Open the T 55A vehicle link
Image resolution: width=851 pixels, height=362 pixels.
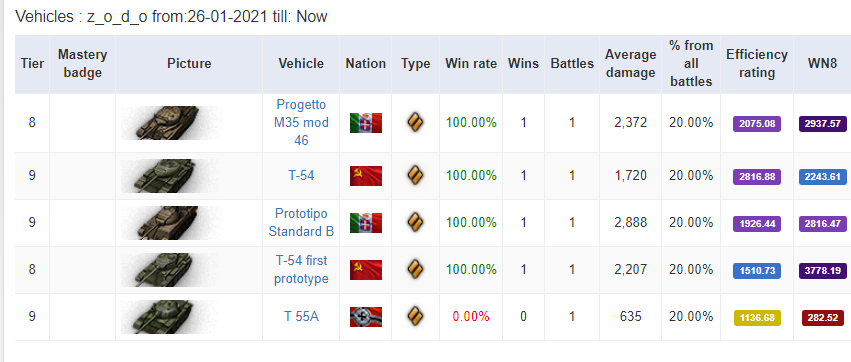tap(301, 316)
